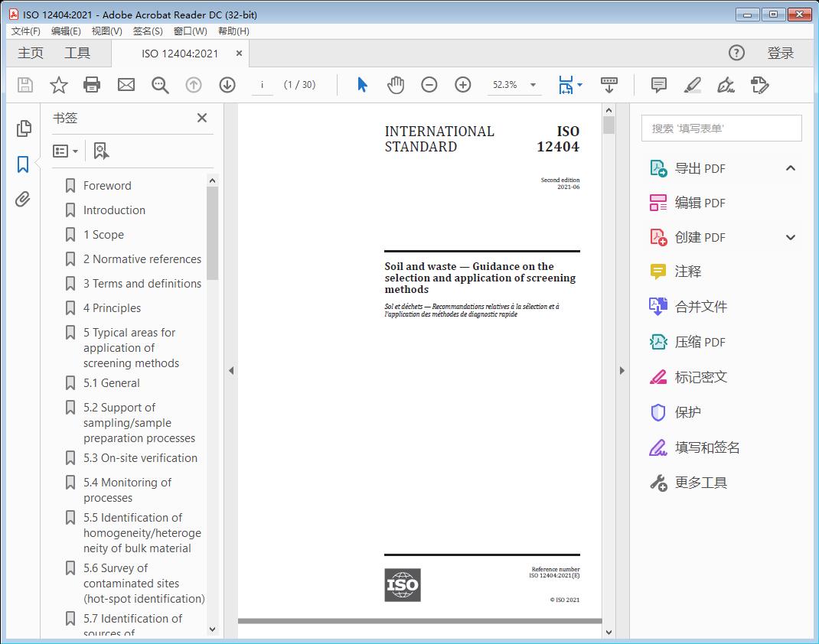Click the email envelope icon
The height and width of the screenshot is (644, 819).
(x=126, y=85)
